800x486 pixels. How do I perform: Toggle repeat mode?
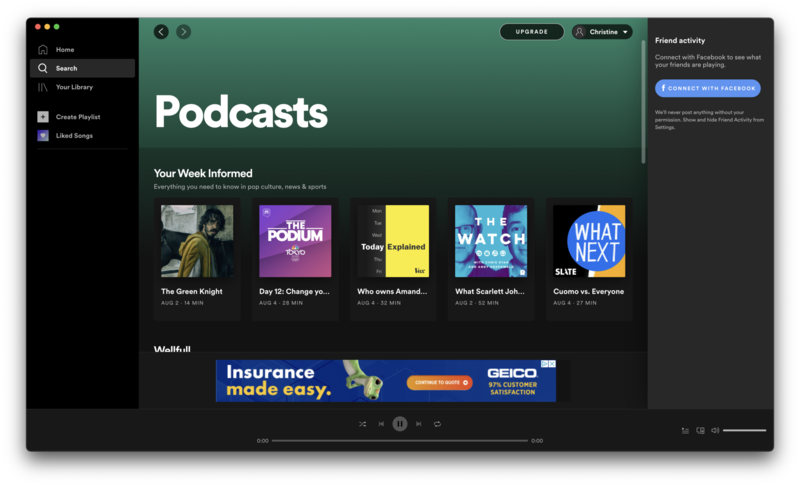(x=437, y=424)
